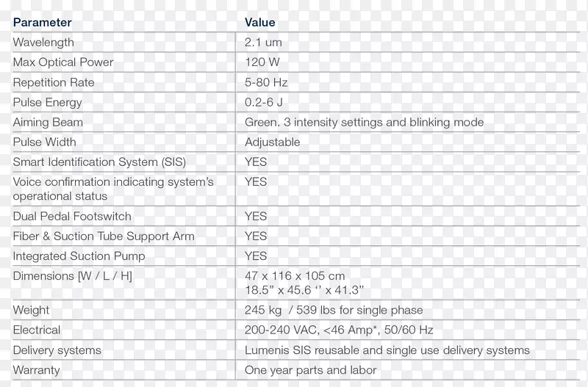Click the 120 W value cell
Image resolution: width=588 pixels, height=387 pixels.
point(262,62)
